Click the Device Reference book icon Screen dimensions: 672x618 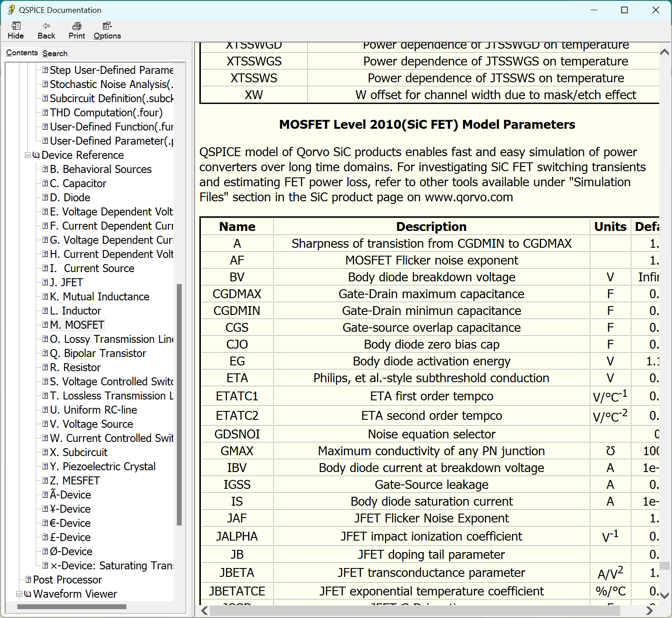(x=36, y=155)
